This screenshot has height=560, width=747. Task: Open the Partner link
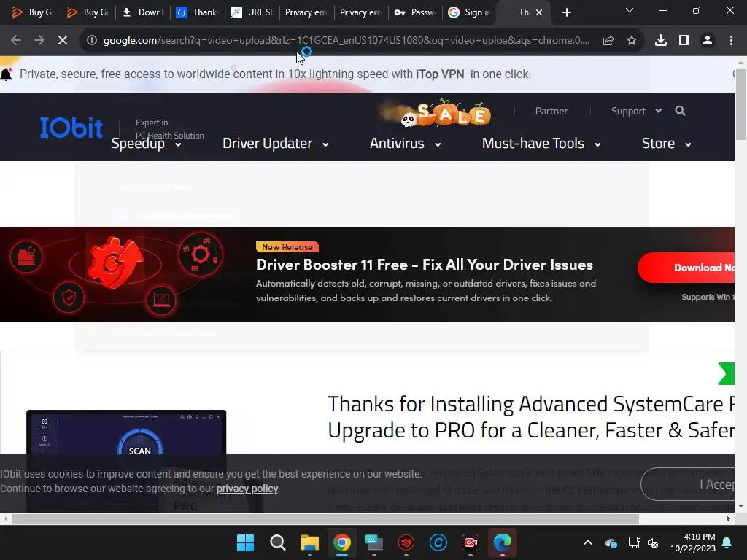click(551, 111)
